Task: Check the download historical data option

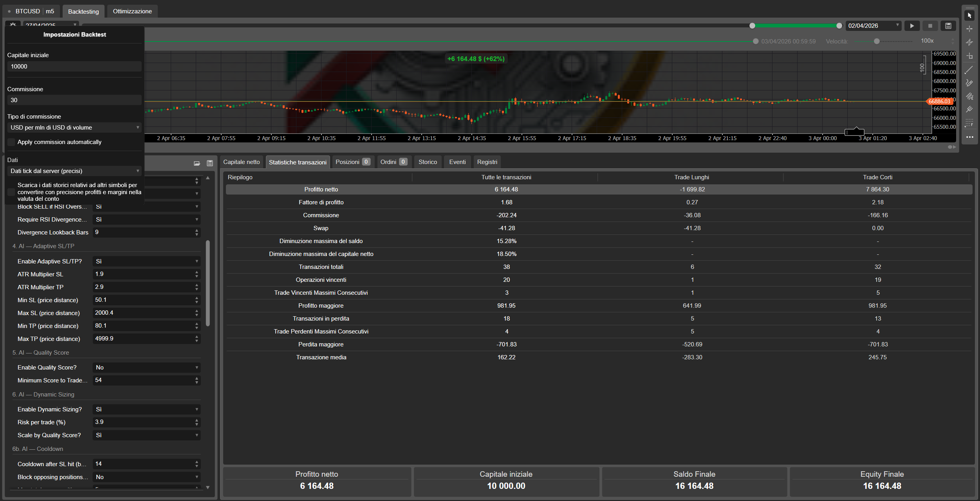Action: tap(11, 192)
